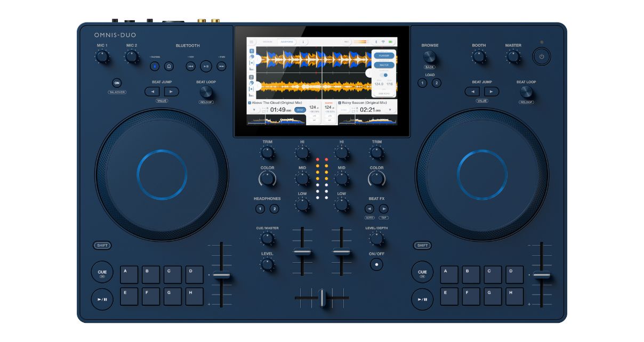
Task: Open the FLANGER effect selector on screen
Action: pyautogui.click(x=383, y=55)
